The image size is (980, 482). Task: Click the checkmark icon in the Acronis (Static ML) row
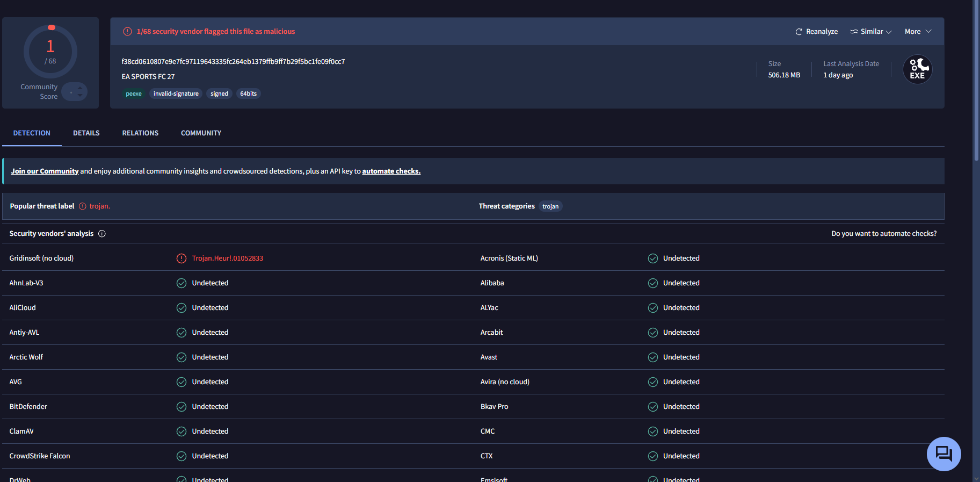click(x=653, y=258)
